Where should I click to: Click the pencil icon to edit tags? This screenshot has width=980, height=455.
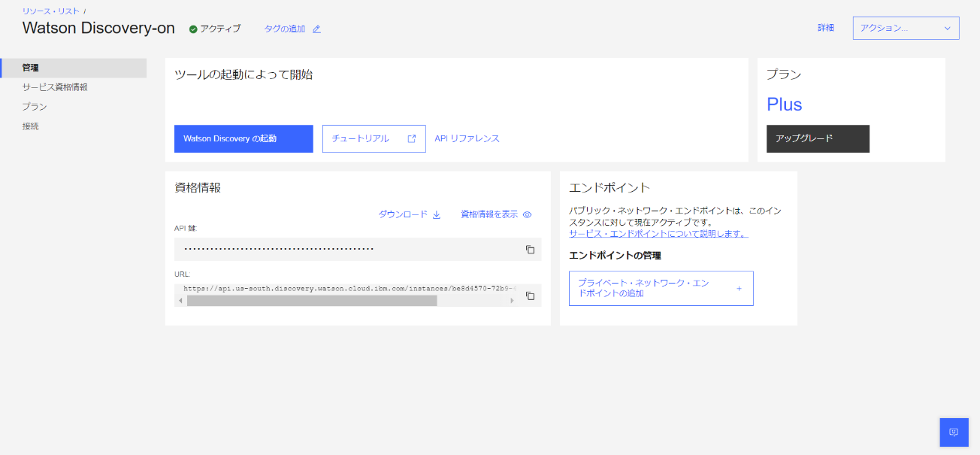point(316,29)
